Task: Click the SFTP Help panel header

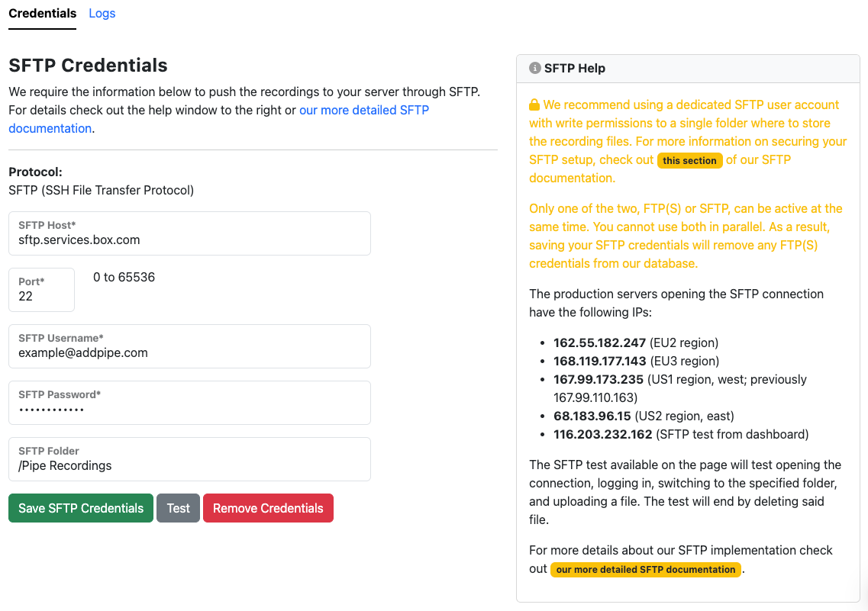Action: [687, 67]
